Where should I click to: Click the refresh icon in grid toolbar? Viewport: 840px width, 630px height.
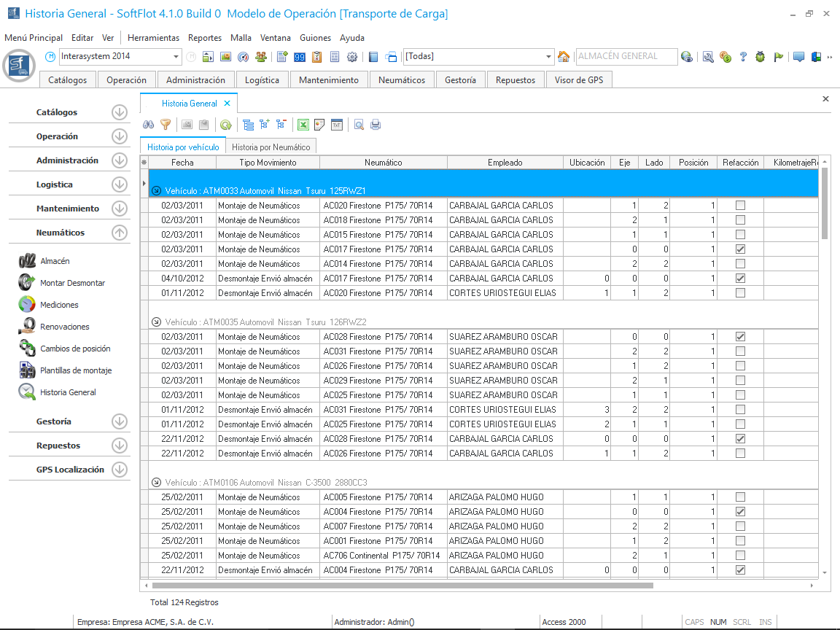click(225, 125)
